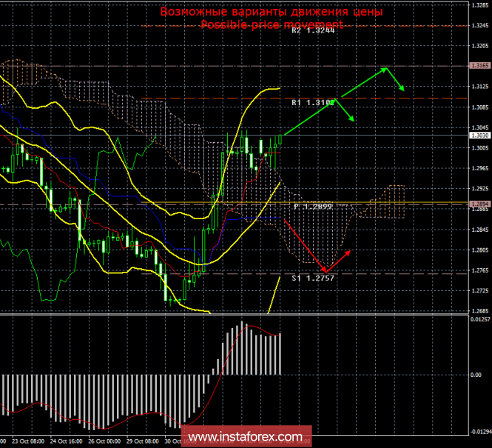Click the R2 1.3244 resistance label
This screenshot has width=492, height=448.
pyautogui.click(x=313, y=30)
